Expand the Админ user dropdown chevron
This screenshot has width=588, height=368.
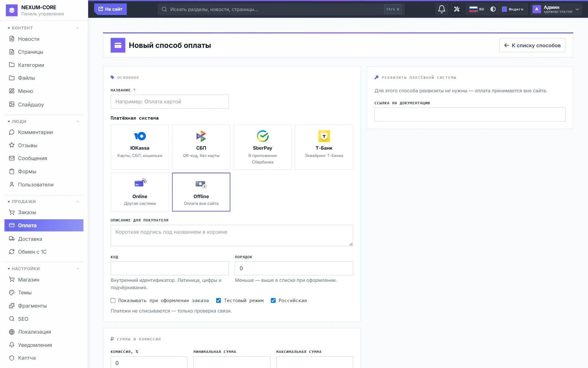click(577, 9)
